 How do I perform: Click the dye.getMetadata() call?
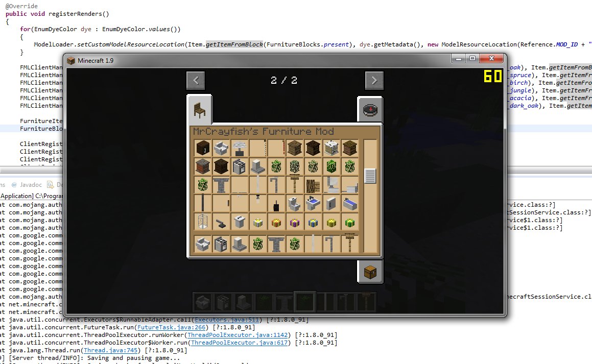[391, 44]
